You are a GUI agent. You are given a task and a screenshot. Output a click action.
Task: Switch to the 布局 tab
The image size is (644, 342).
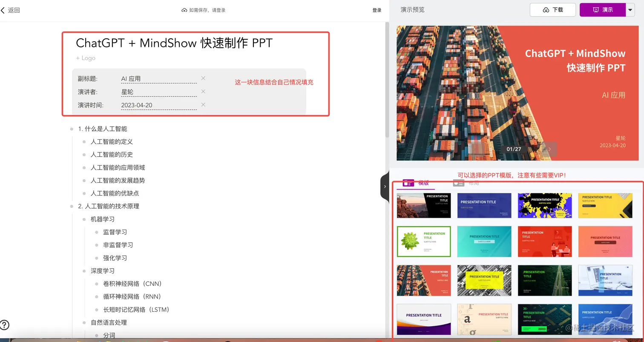click(466, 183)
